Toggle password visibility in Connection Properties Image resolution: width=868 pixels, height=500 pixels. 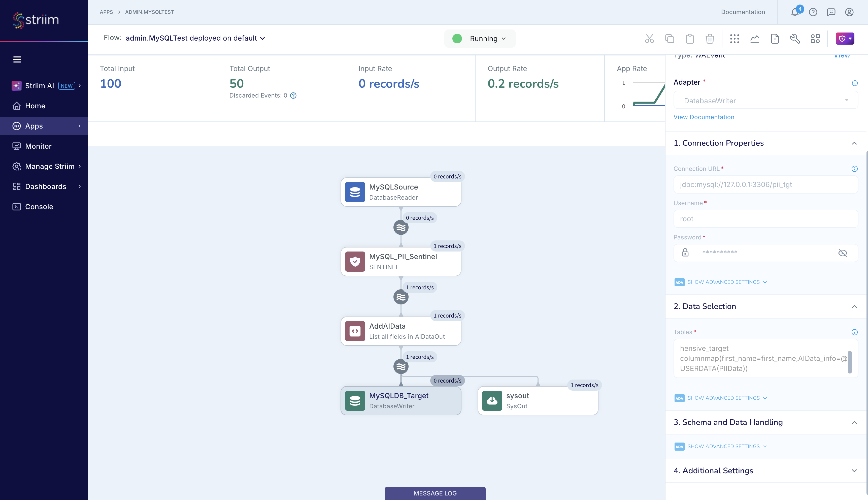tap(843, 253)
